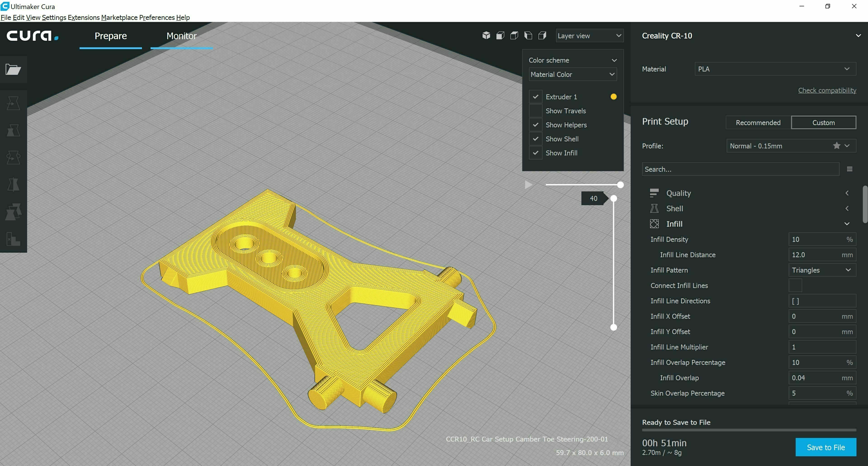Click the Check compatibility link
Viewport: 868px width, 466px height.
coord(827,90)
